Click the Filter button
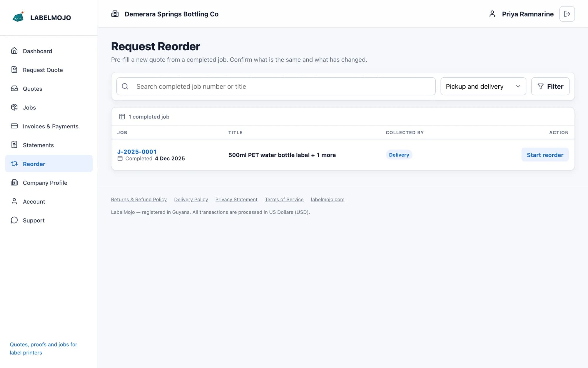This screenshot has width=588, height=368. coord(550,86)
